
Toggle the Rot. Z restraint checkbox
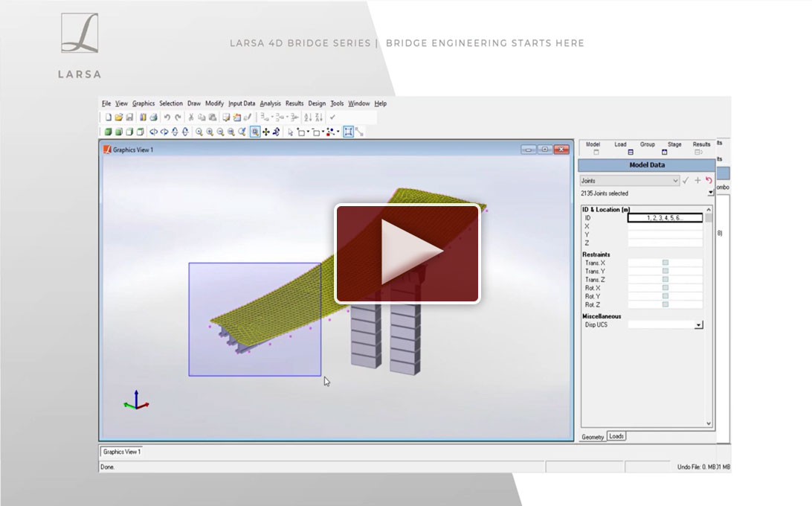coord(666,304)
